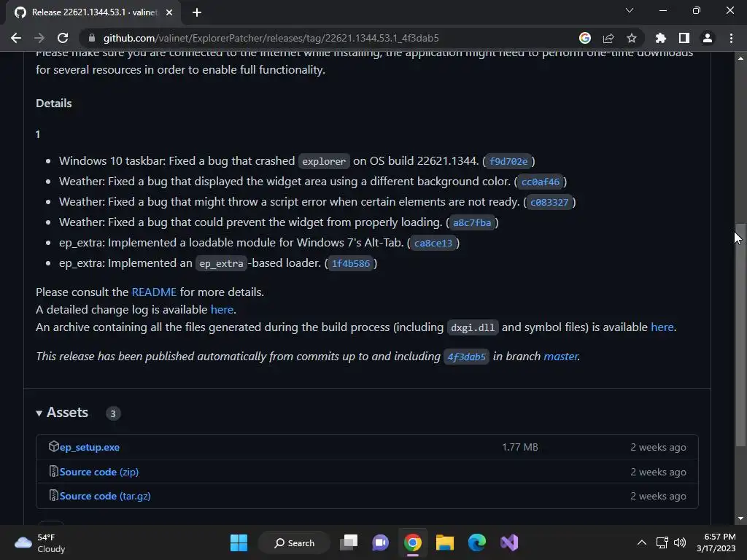Open the site lock information icon
Viewport: 747px width, 560px height.
[92, 38]
